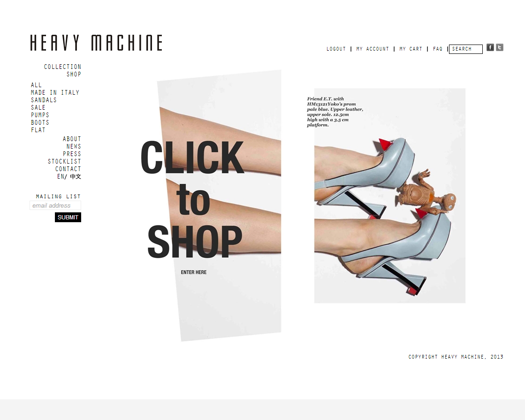525x420 pixels.
Task: Open My Cart
Action: click(x=411, y=49)
